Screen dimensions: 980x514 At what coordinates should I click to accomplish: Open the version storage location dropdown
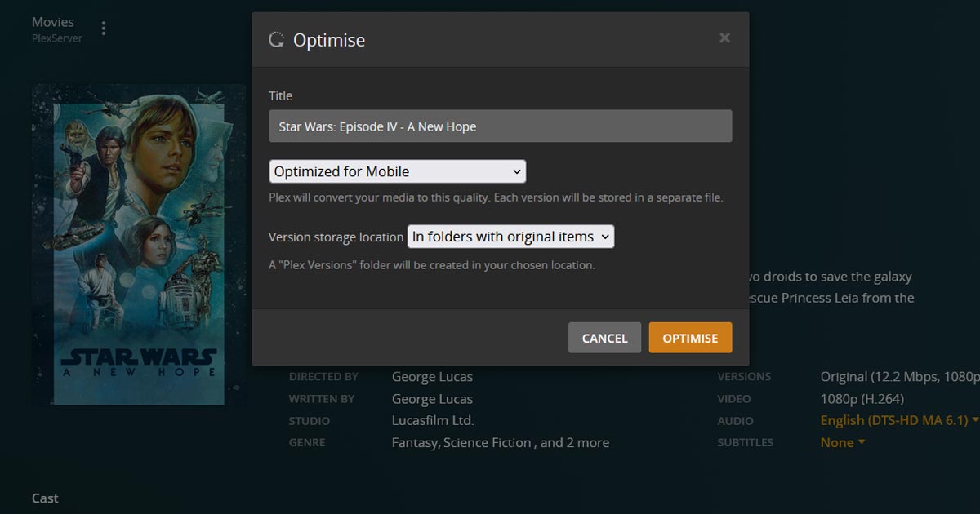coord(510,237)
